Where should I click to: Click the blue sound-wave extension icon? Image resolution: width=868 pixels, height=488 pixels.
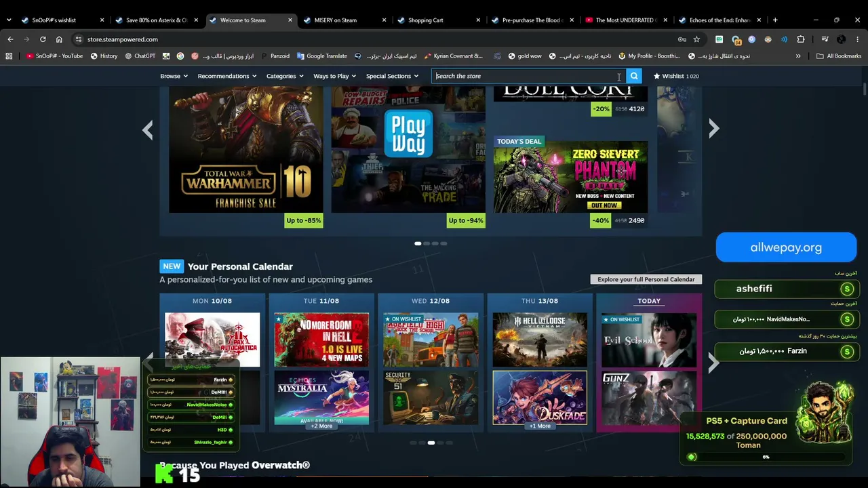coord(784,39)
